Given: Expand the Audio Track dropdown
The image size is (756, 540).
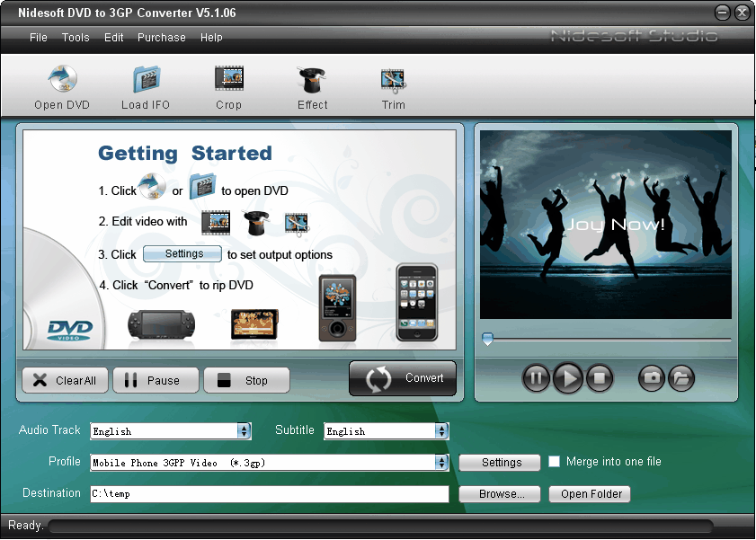Looking at the screenshot, I should [x=244, y=431].
